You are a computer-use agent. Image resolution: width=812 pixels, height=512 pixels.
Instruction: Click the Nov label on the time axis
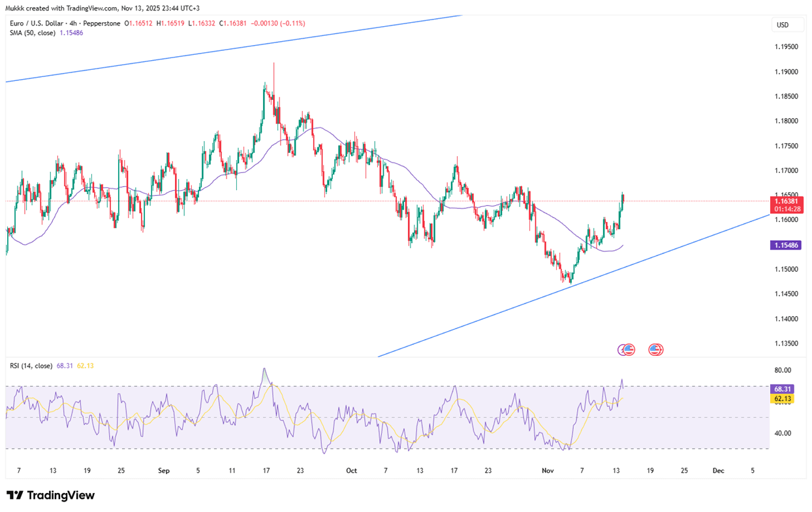tap(547, 470)
